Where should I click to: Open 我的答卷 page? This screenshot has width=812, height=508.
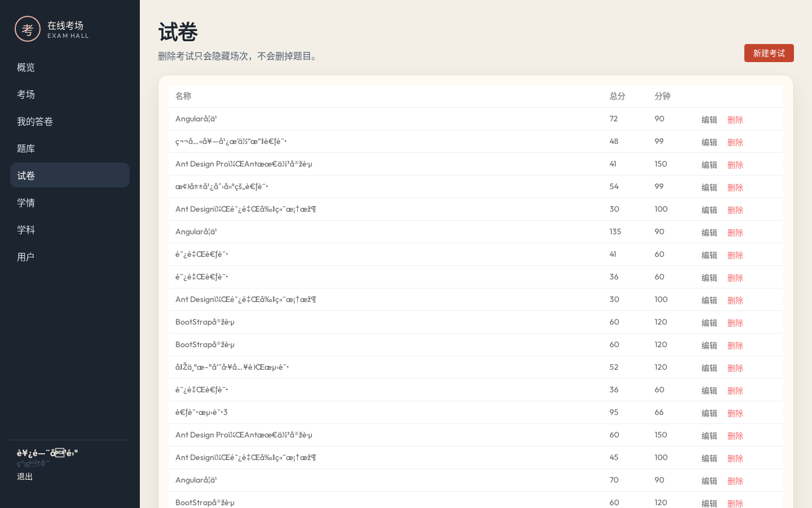(x=70, y=121)
